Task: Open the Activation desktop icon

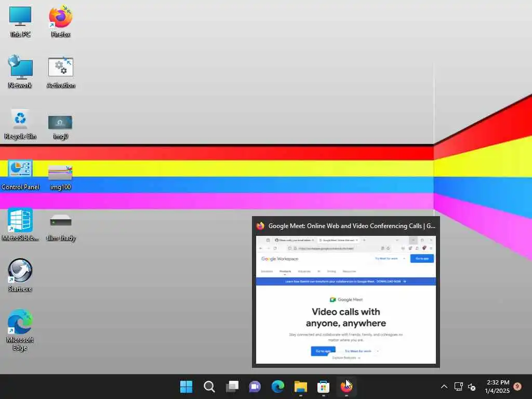Action: 61,73
